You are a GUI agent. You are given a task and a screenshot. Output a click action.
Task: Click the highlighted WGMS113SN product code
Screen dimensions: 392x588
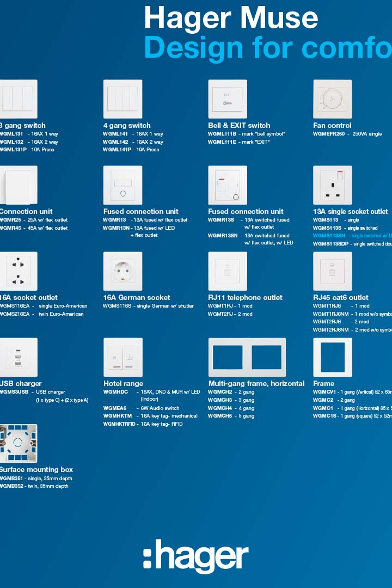(x=329, y=236)
